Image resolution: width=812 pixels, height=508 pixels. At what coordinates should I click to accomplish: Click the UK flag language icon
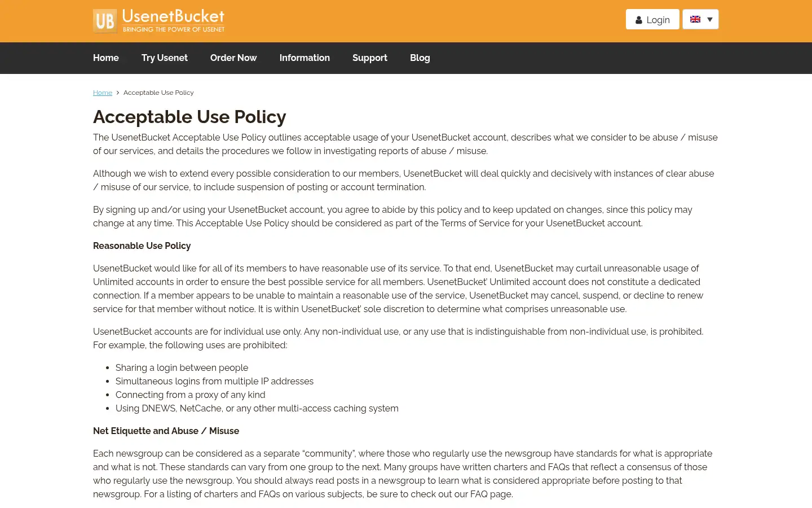coord(695,19)
